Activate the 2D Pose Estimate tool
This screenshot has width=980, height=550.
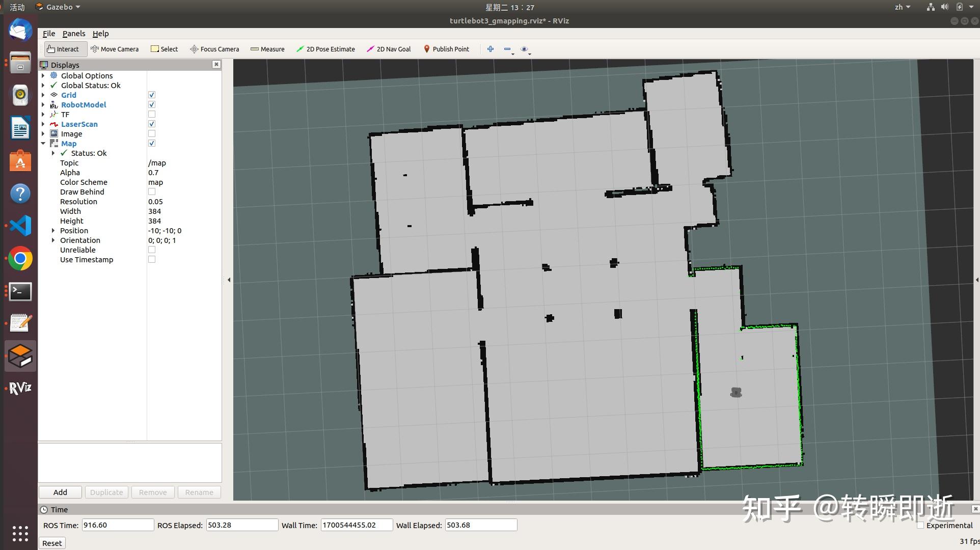tap(325, 49)
